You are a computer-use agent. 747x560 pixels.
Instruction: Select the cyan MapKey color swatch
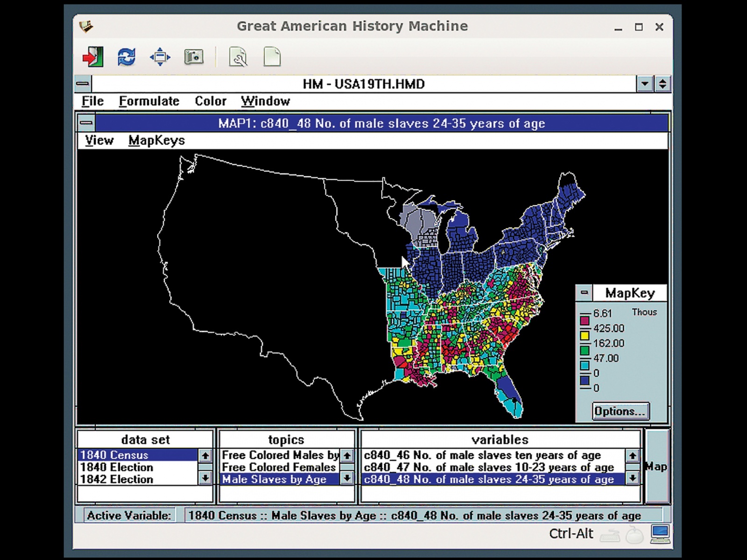pyautogui.click(x=584, y=365)
